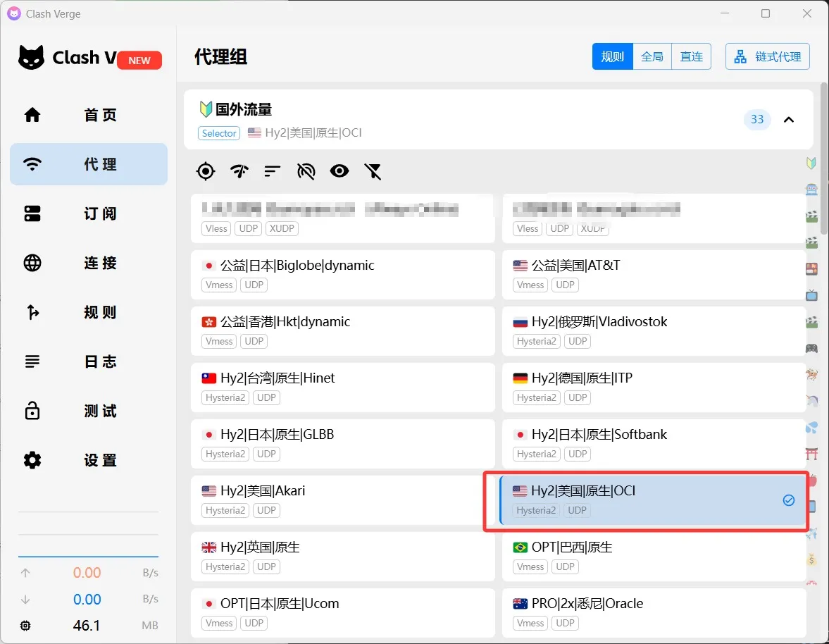Jump to money bag emoji group
Image resolution: width=829 pixels, height=644 pixels.
point(811,559)
